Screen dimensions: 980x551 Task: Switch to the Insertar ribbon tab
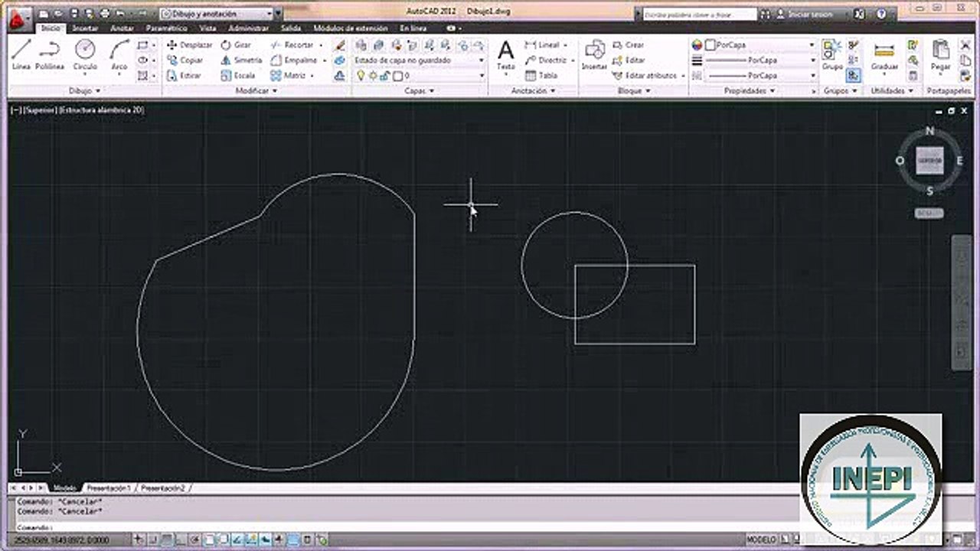click(85, 28)
